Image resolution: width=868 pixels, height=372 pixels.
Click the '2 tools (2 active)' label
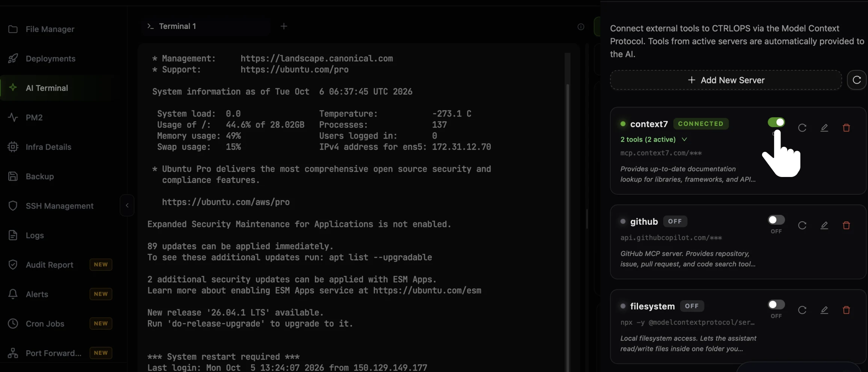click(648, 139)
